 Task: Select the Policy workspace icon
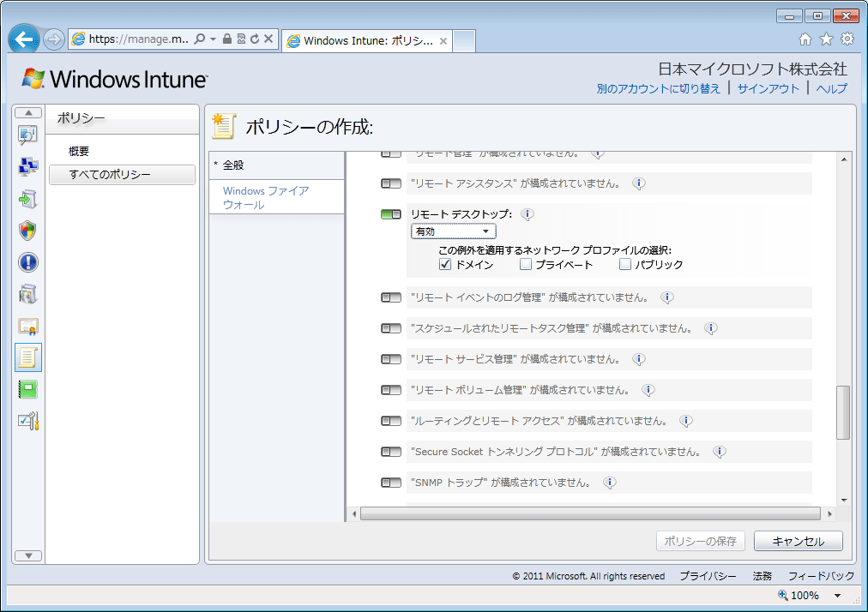click(27, 357)
